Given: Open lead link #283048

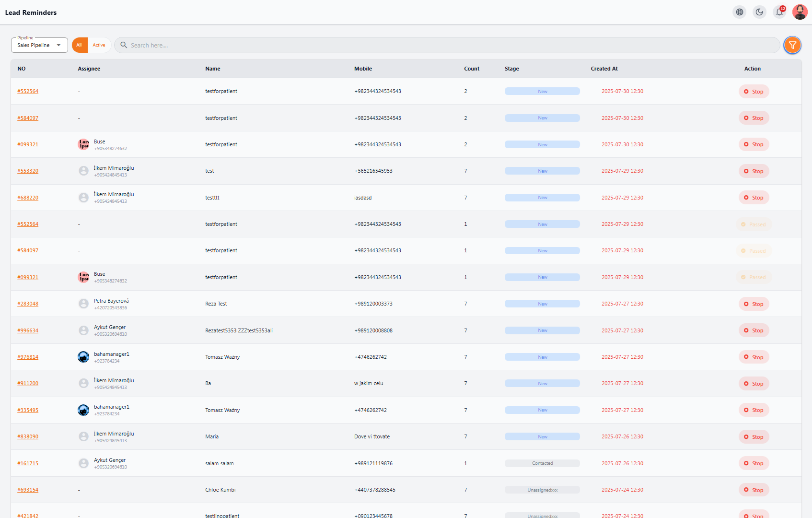Looking at the screenshot, I should (x=28, y=304).
